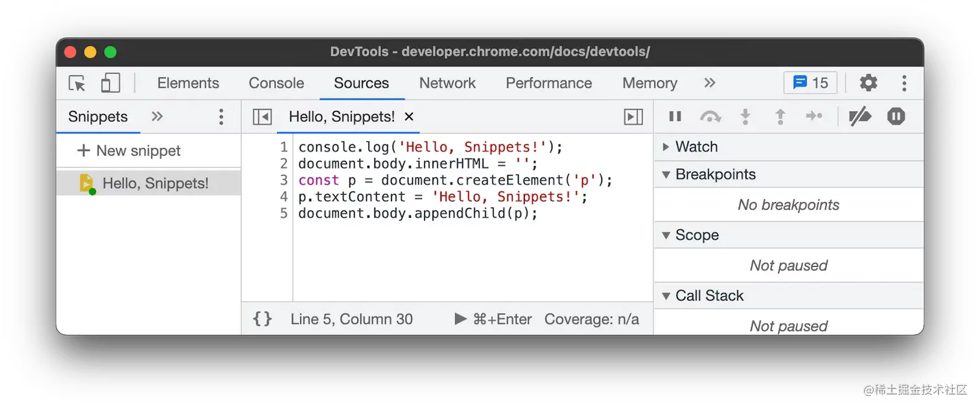This screenshot has height=409, width=980.
Task: Select the Hello, Snippets! file in sidebar
Action: click(155, 183)
